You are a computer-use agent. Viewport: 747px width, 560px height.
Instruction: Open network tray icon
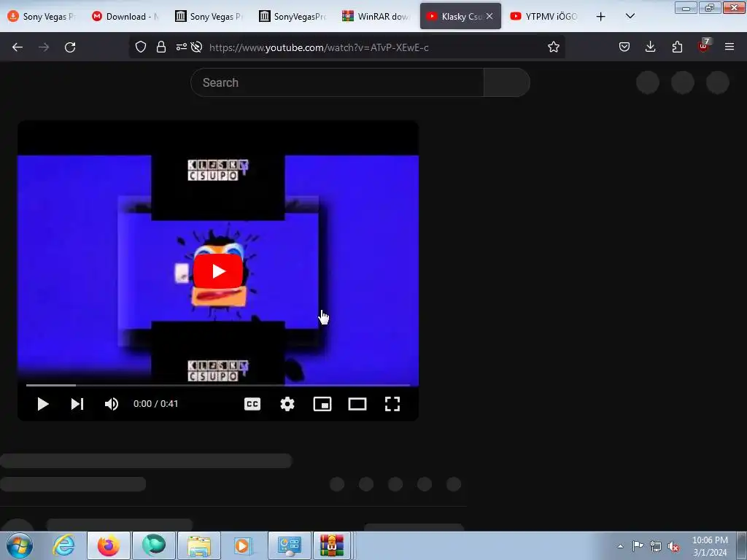656,546
